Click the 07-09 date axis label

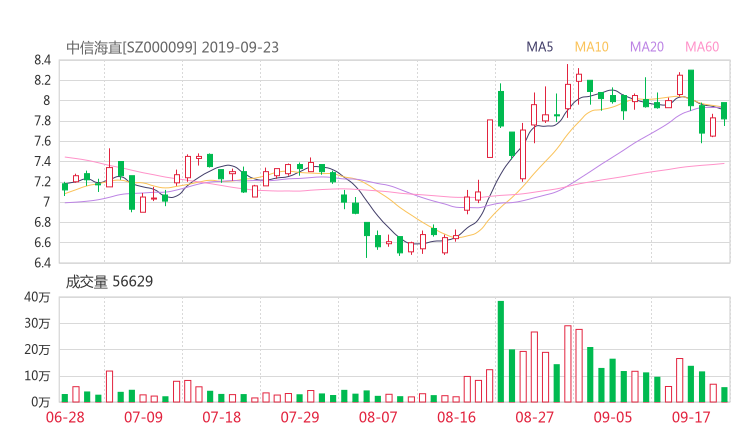pos(143,417)
